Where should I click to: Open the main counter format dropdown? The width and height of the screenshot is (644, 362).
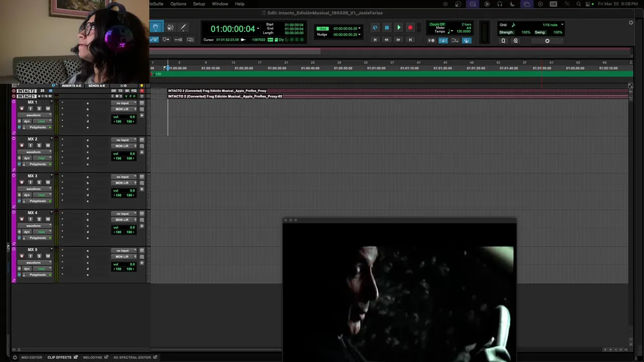(x=258, y=29)
